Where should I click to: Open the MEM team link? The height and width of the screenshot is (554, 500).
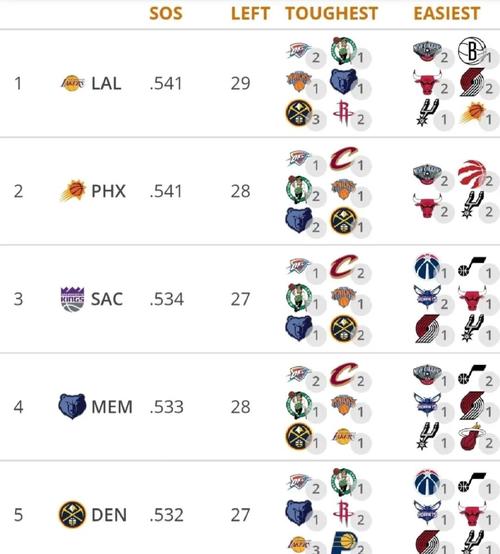pyautogui.click(x=112, y=407)
